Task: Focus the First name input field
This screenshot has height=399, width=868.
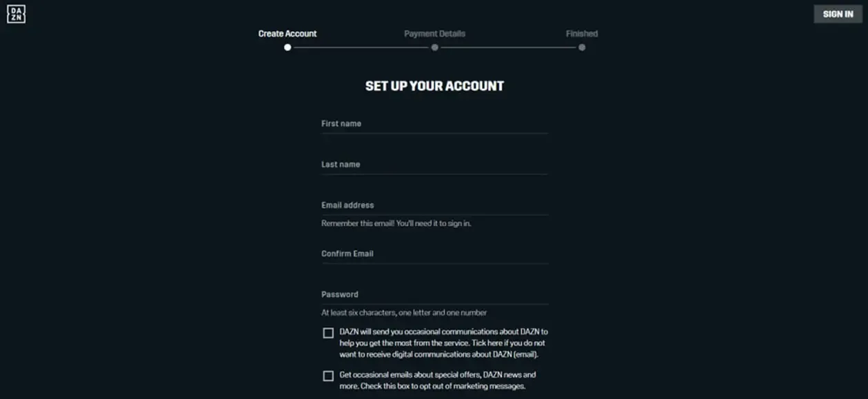Action: (434, 124)
